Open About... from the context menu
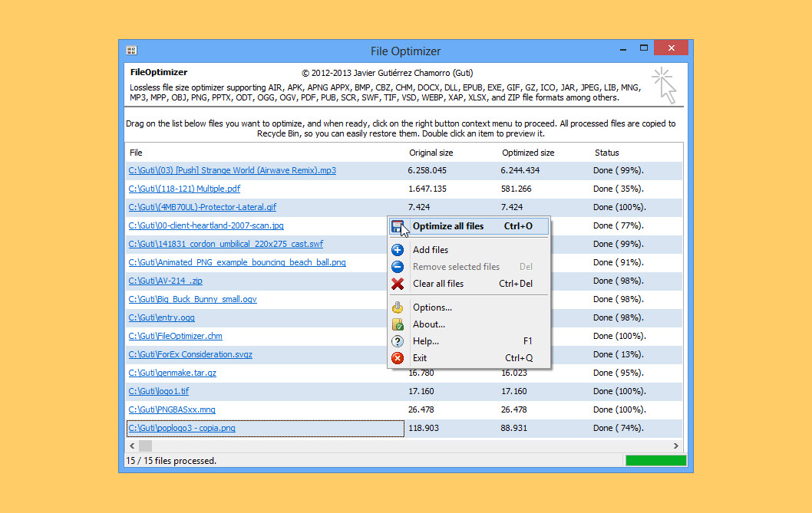Screen dimensions: 812x513 click(469, 324)
